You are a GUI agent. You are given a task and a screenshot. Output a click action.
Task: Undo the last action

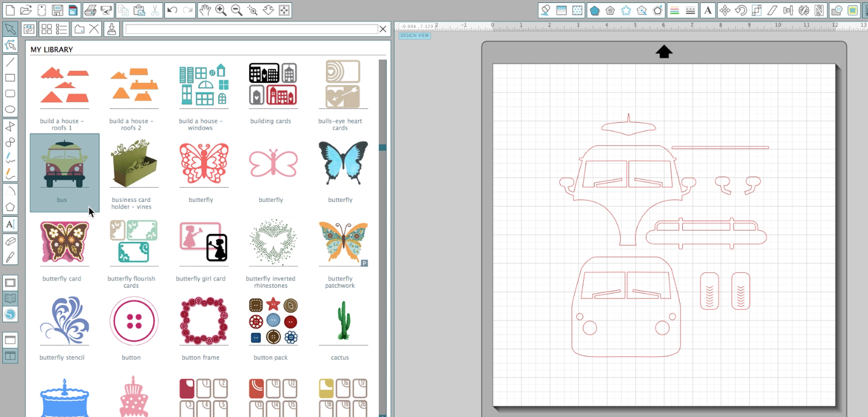(172, 10)
